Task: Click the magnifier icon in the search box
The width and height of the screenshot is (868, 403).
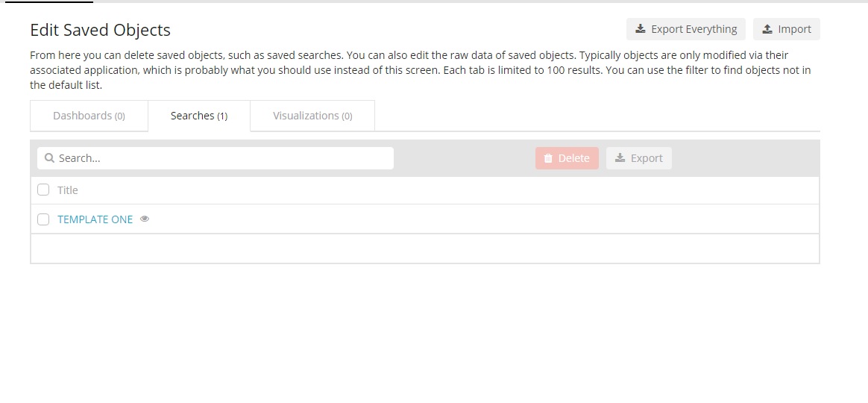Action: pyautogui.click(x=49, y=158)
